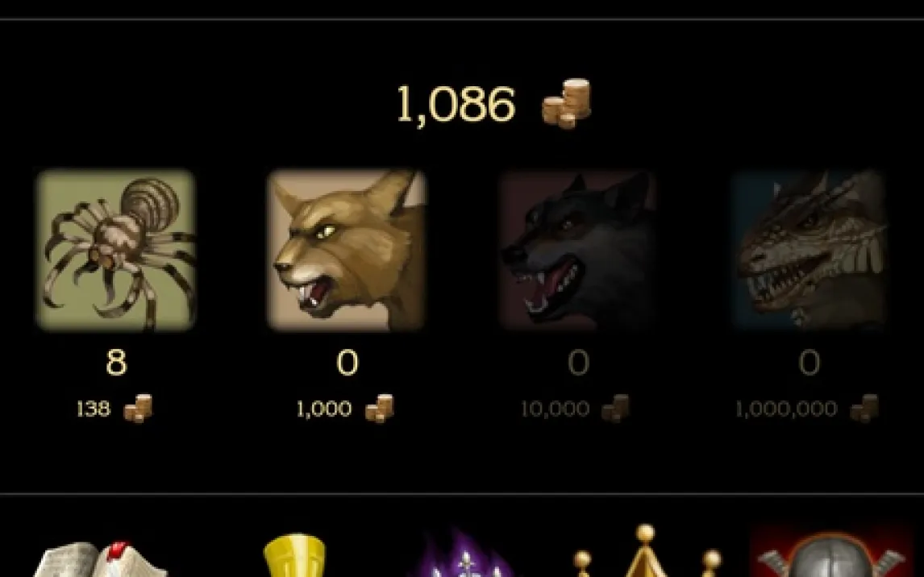Click the spider's 138 gold price

tap(94, 409)
